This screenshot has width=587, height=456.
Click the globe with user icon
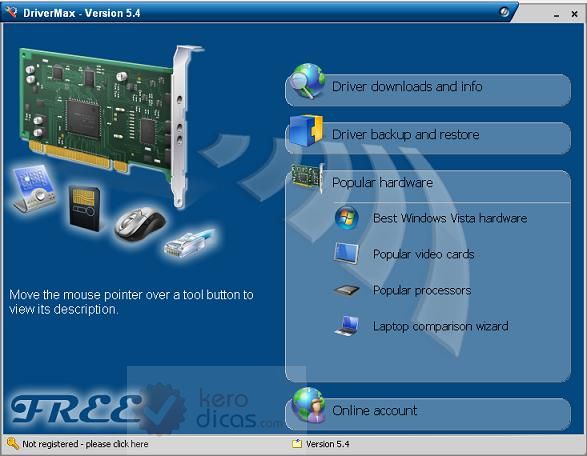point(309,405)
